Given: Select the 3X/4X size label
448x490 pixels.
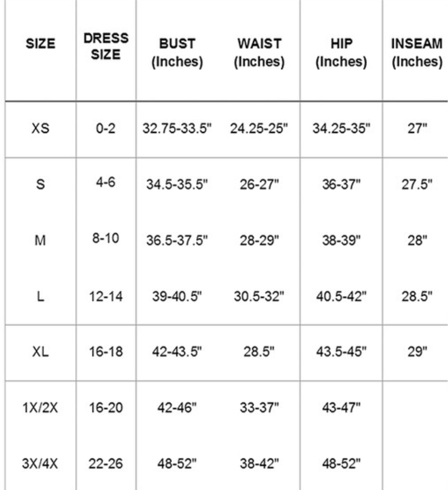Looking at the screenshot, I should coord(40,464).
